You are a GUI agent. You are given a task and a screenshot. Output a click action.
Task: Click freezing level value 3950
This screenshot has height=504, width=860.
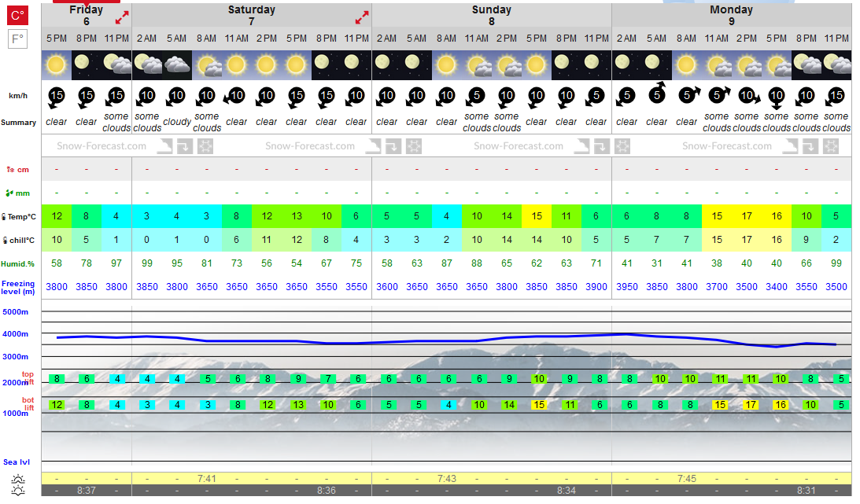[626, 287]
